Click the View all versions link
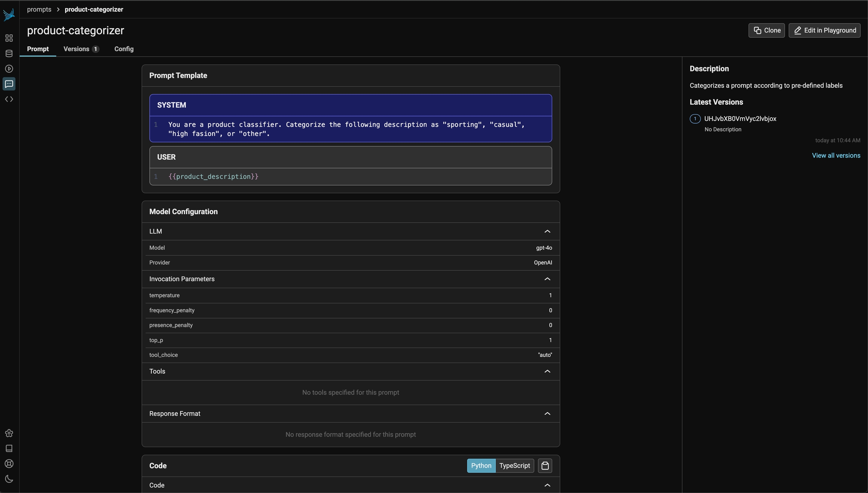This screenshot has height=493, width=868. (x=836, y=156)
